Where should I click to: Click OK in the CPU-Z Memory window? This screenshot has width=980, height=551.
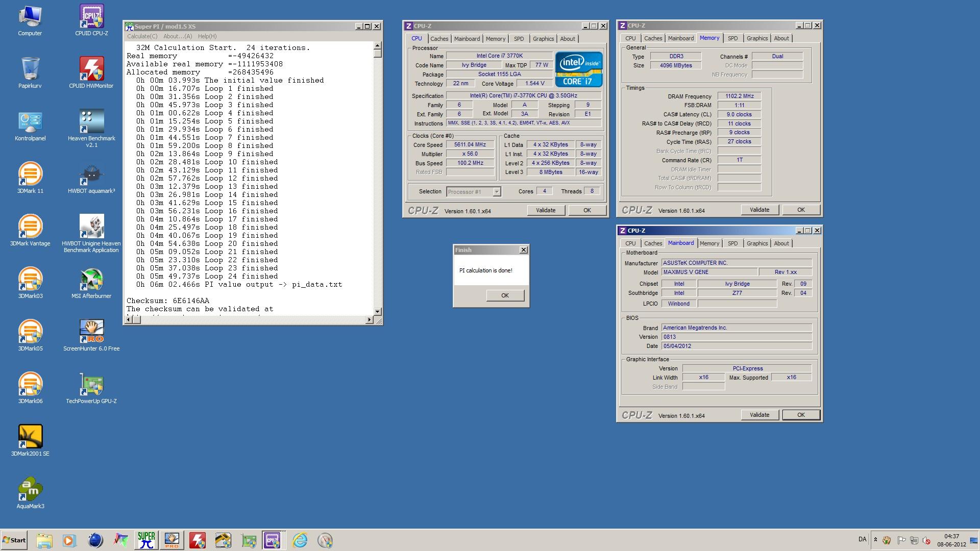801,210
